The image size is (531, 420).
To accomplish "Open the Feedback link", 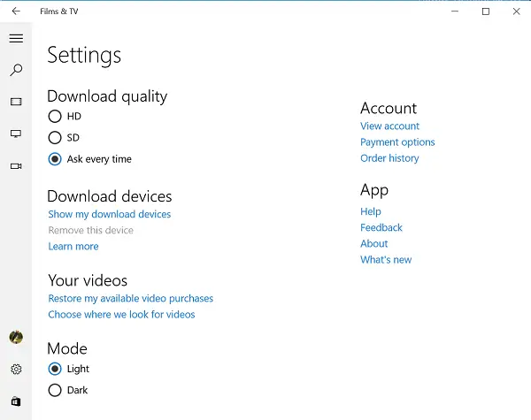I will tap(381, 228).
